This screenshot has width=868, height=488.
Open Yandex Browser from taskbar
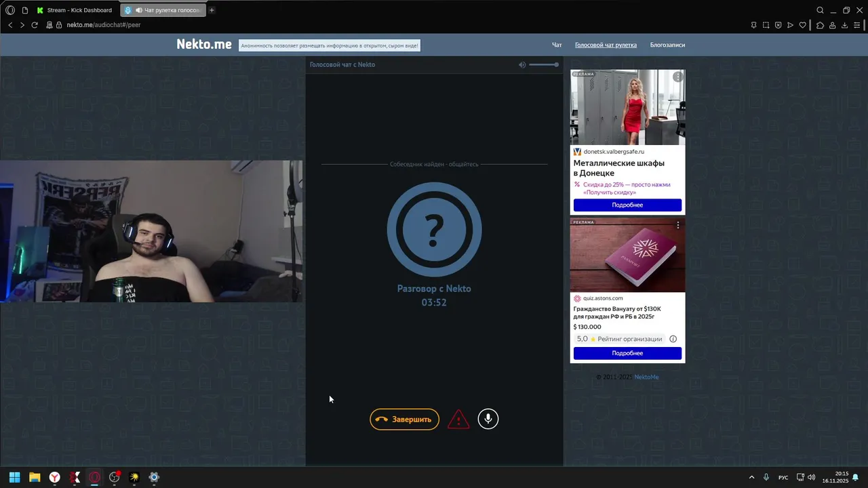tap(54, 477)
